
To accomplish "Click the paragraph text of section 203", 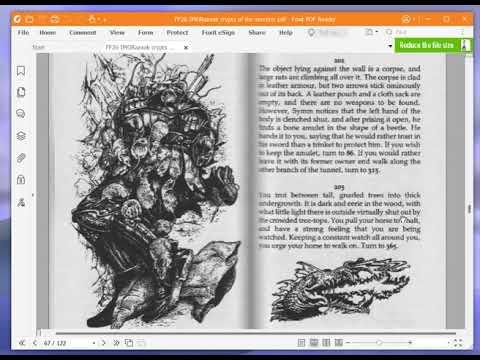I will coord(339,220).
